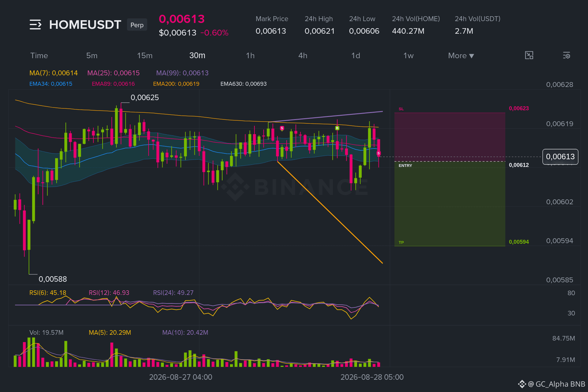Image resolution: width=588 pixels, height=392 pixels.
Task: Click the S sell marker near EMA200 line
Action: coord(282,128)
